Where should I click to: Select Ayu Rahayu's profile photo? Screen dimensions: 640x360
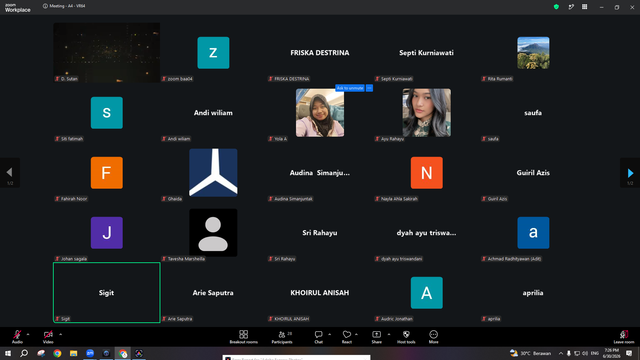[427, 113]
